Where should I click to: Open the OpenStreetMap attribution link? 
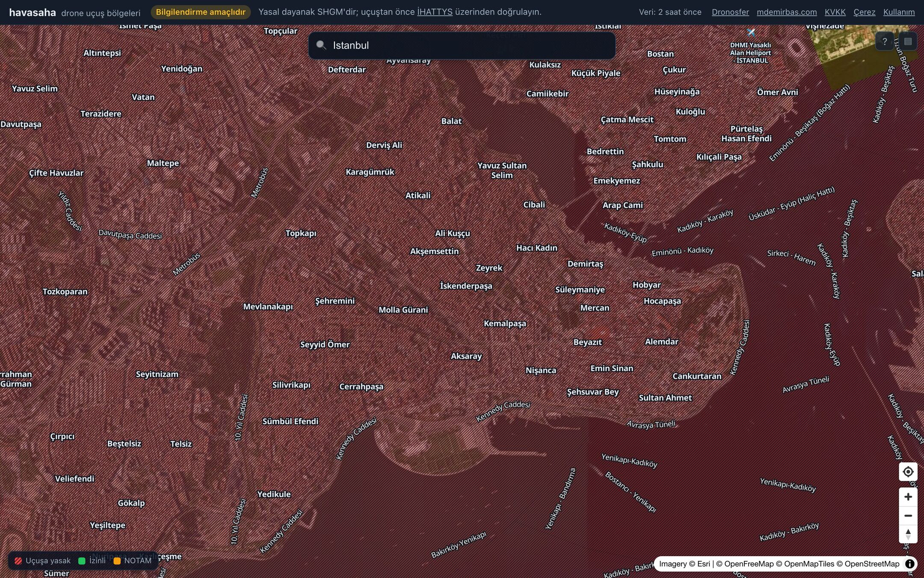click(868, 564)
